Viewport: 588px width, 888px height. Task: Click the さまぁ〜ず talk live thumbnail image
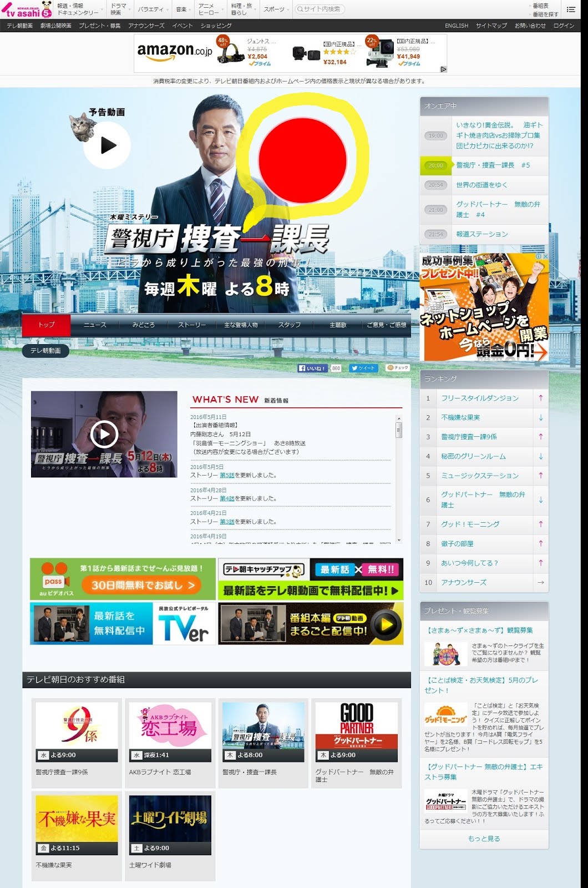coord(446,654)
